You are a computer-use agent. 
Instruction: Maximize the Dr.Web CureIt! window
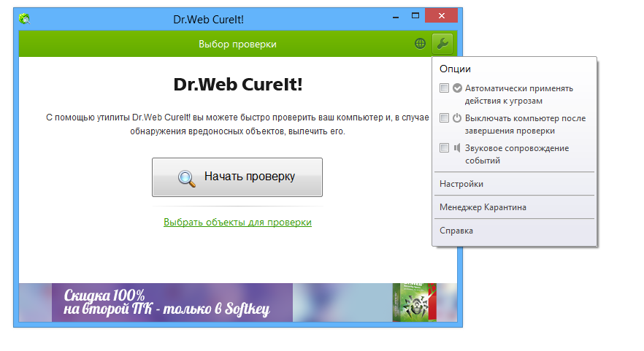[415, 16]
